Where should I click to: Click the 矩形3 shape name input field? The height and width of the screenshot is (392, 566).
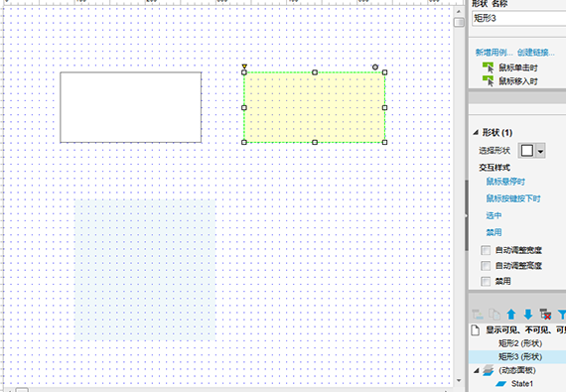[518, 18]
